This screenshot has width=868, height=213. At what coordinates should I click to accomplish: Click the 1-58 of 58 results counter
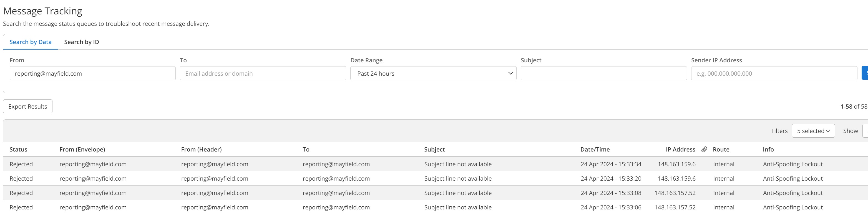[x=854, y=106]
